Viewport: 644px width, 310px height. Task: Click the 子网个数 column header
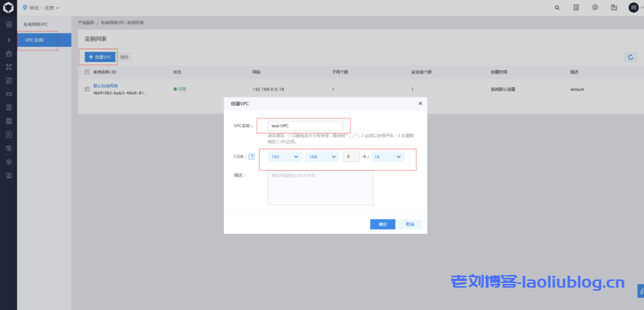[340, 72]
